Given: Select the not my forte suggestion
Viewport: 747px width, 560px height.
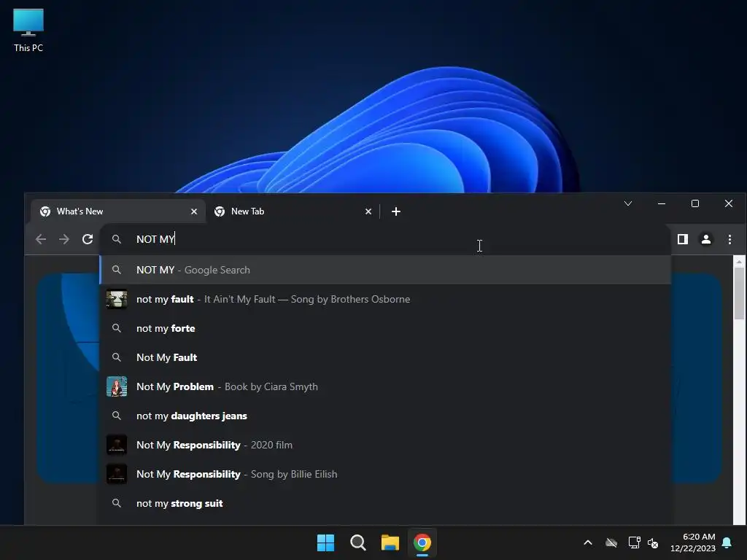Looking at the screenshot, I should (385, 328).
